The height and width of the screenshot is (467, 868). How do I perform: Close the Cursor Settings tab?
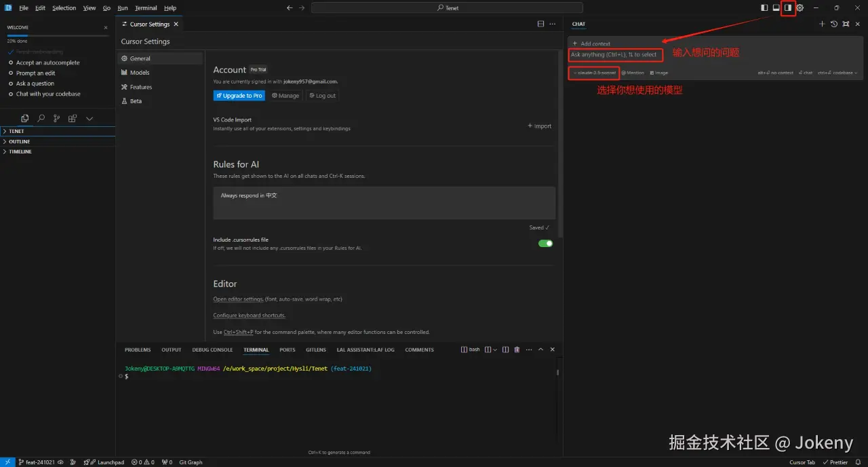tap(176, 24)
